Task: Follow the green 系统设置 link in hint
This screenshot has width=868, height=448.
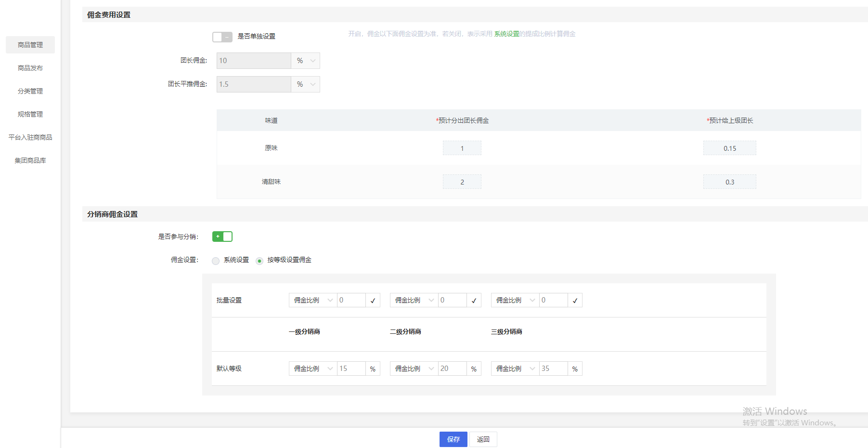Action: tap(506, 34)
